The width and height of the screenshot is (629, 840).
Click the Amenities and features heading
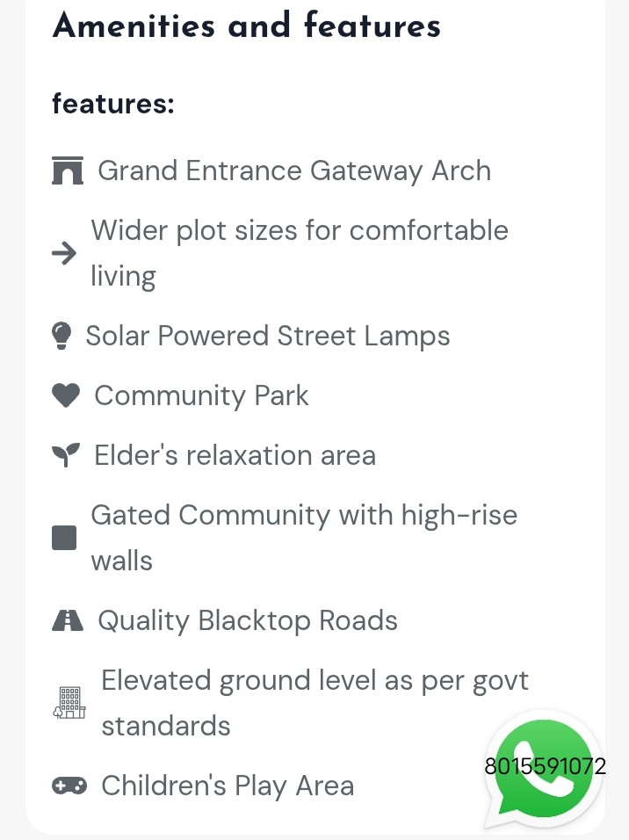(247, 25)
